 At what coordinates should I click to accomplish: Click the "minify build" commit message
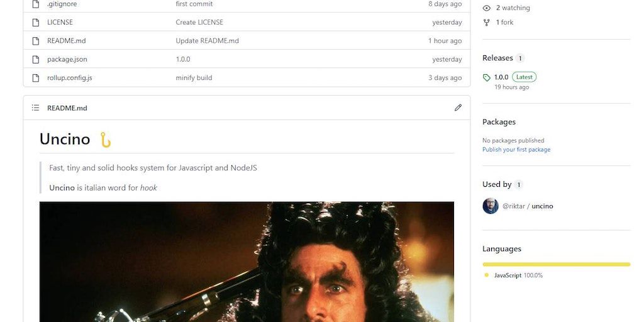(194, 77)
